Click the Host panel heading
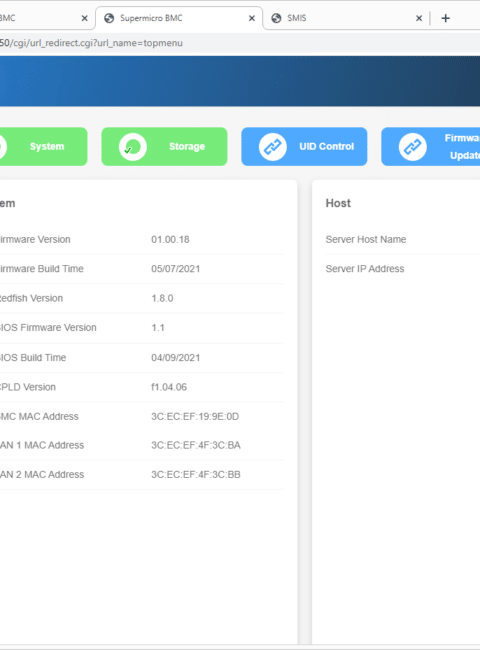This screenshot has width=480, height=650. (338, 203)
